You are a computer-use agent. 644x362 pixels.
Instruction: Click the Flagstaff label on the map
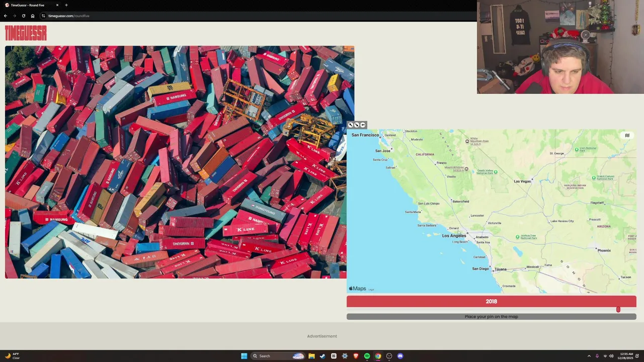(597, 203)
